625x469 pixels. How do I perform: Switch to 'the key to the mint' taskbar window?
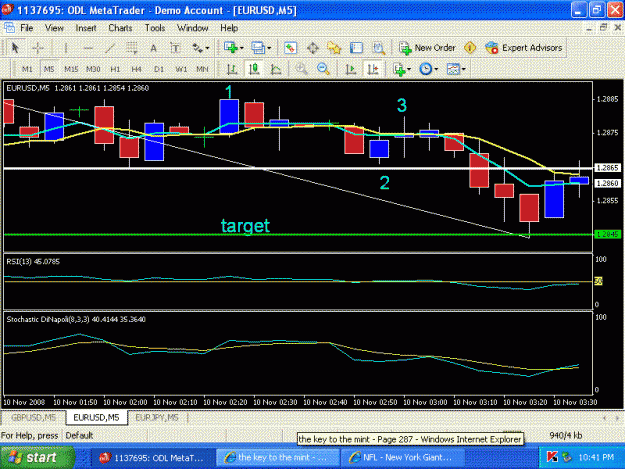point(278,457)
